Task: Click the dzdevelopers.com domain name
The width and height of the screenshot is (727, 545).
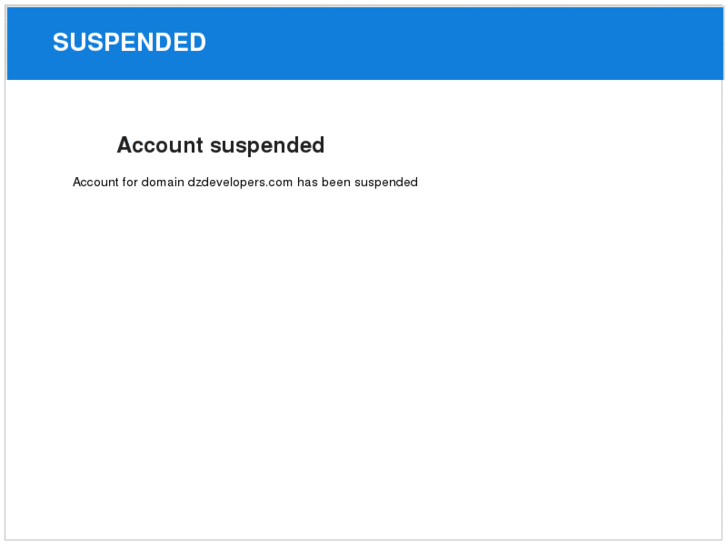Action: coord(240,182)
